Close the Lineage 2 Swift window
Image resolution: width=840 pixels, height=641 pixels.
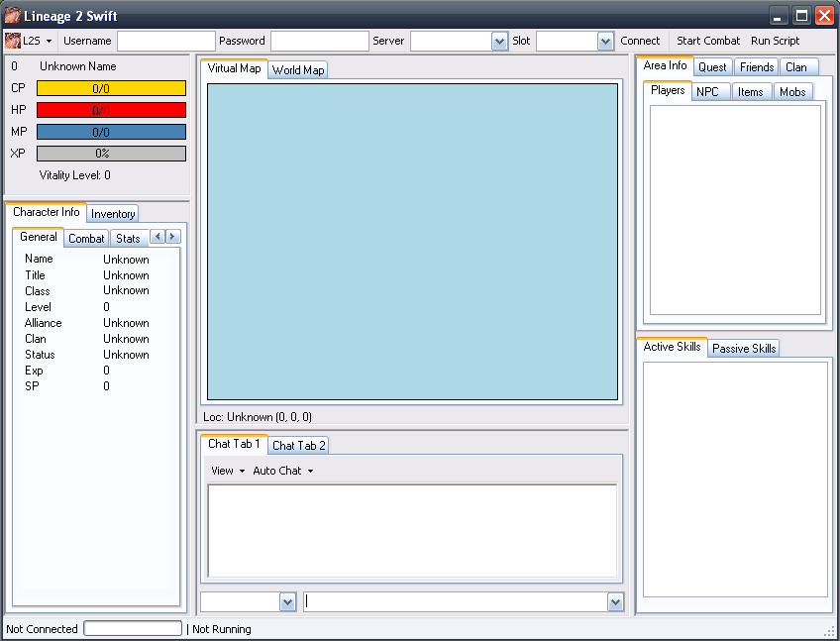(x=824, y=16)
